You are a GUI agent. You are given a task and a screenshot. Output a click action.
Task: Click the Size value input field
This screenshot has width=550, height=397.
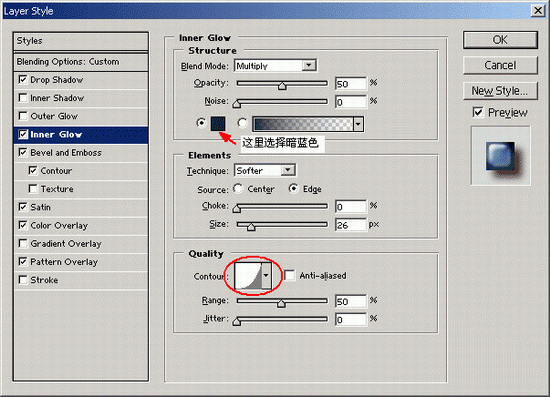point(350,225)
